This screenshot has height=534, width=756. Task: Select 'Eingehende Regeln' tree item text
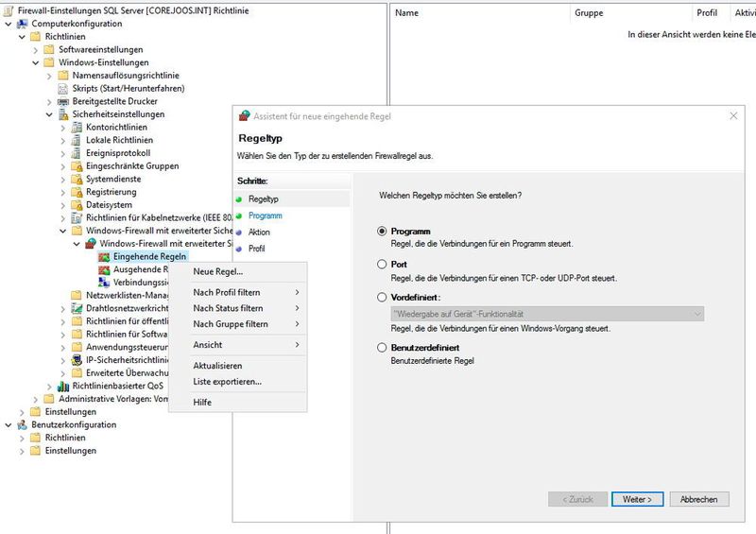[149, 257]
